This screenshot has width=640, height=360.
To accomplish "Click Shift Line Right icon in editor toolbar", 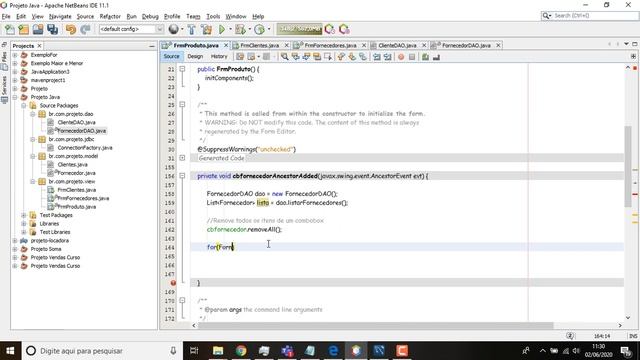I will tap(387, 57).
